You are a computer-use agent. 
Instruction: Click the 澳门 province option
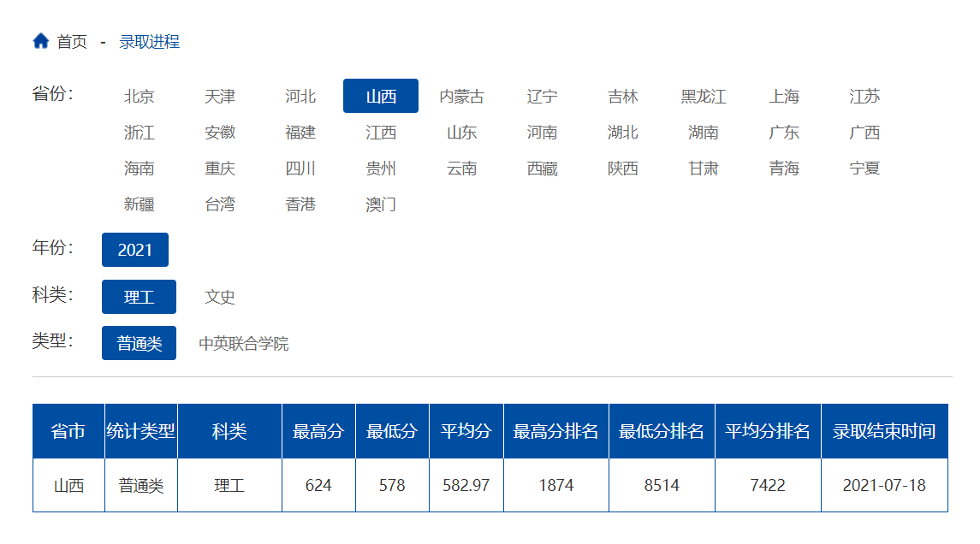(381, 204)
